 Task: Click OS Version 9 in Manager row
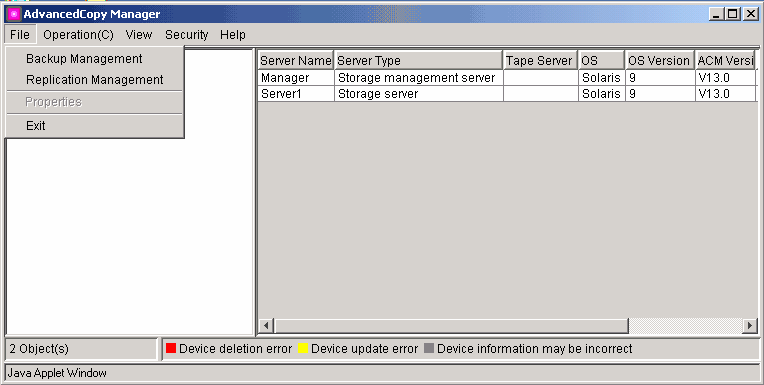660,78
